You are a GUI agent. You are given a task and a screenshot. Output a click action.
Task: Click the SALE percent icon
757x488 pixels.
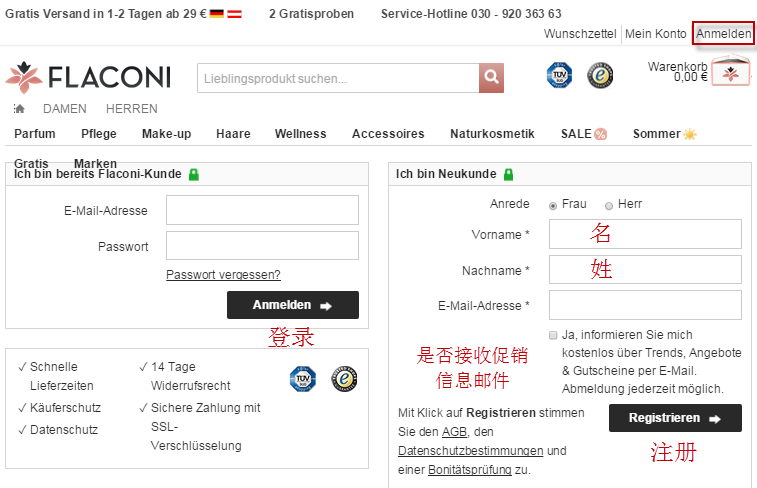coord(601,134)
